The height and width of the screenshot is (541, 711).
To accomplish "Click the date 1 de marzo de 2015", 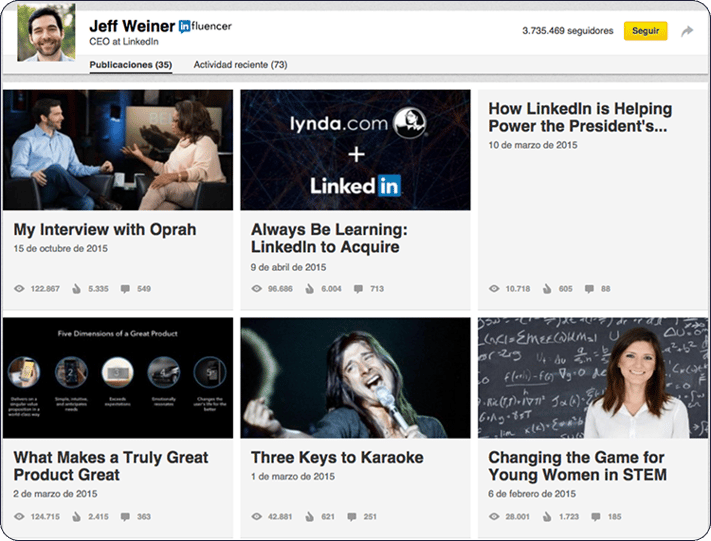I will [293, 477].
